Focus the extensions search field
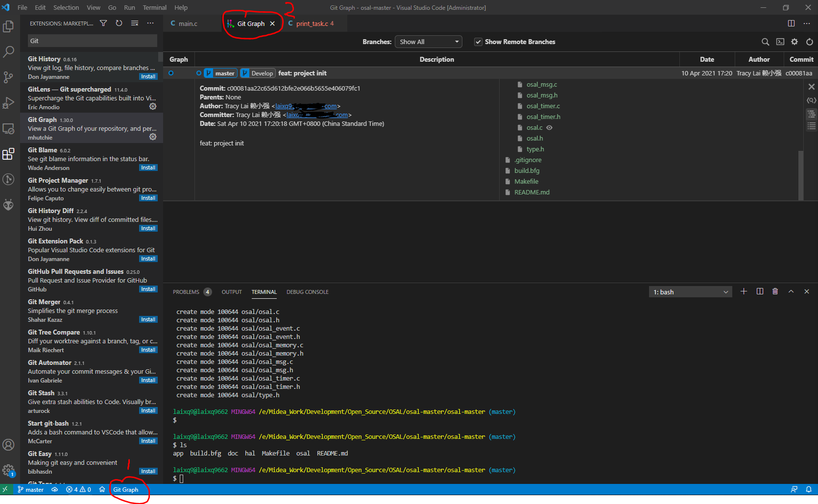818x504 pixels. tap(92, 41)
